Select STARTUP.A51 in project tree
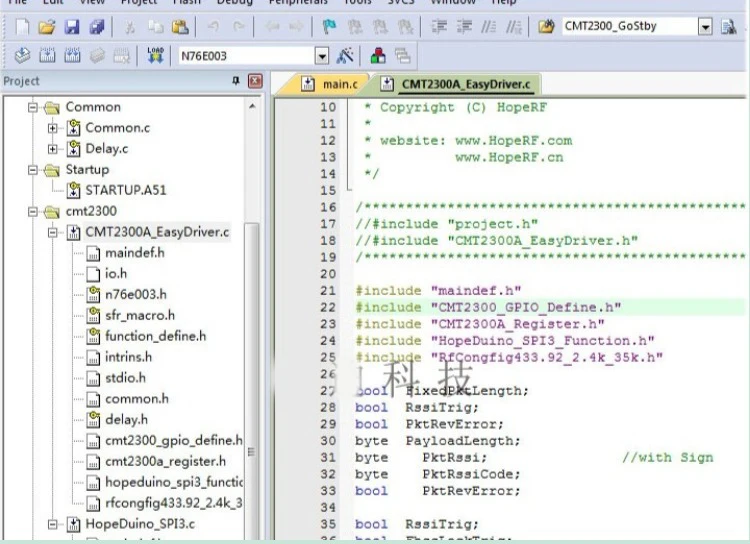 point(126,190)
